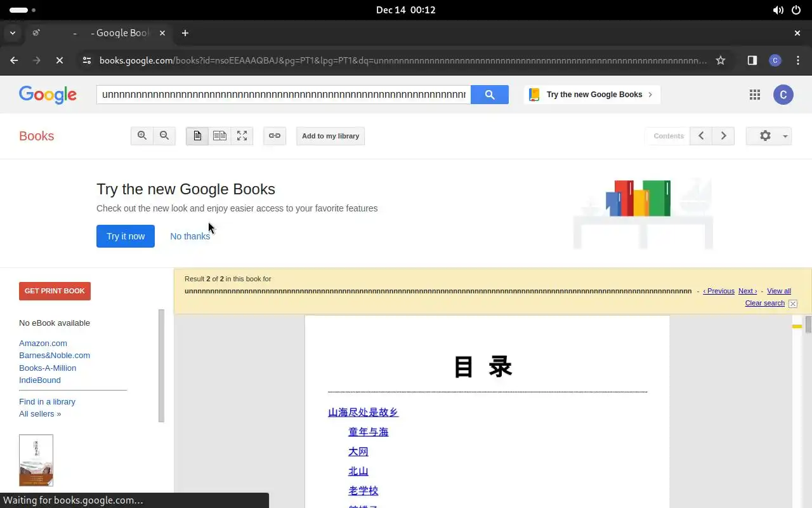Click the Activities pill in the top bar

click(x=23, y=10)
